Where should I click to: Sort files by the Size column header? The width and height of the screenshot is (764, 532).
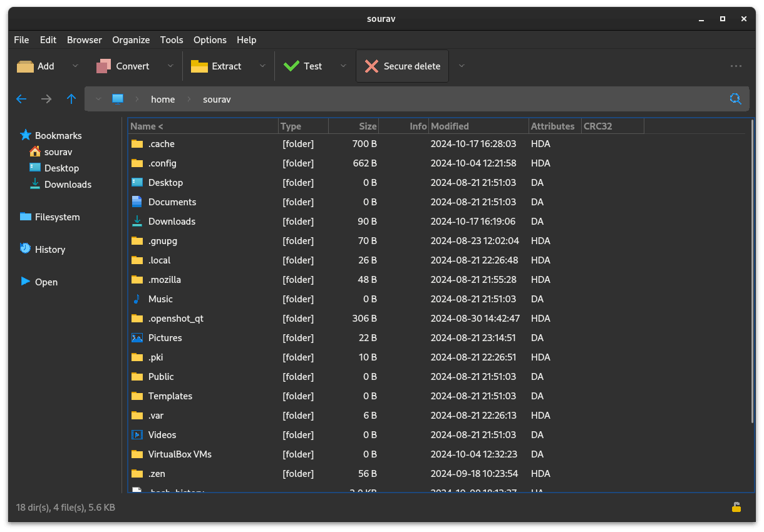click(x=366, y=126)
